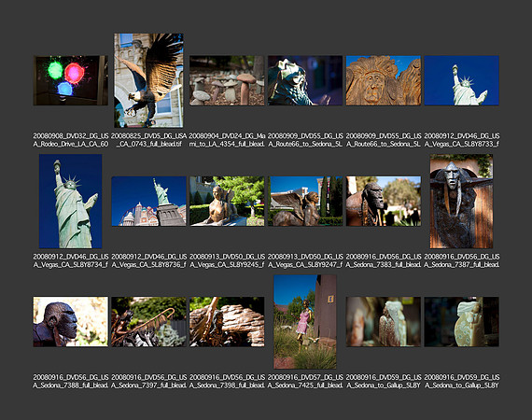Open Sedona_7383 dark bust thumbnail
This screenshot has height=420, width=532.
tap(384, 202)
